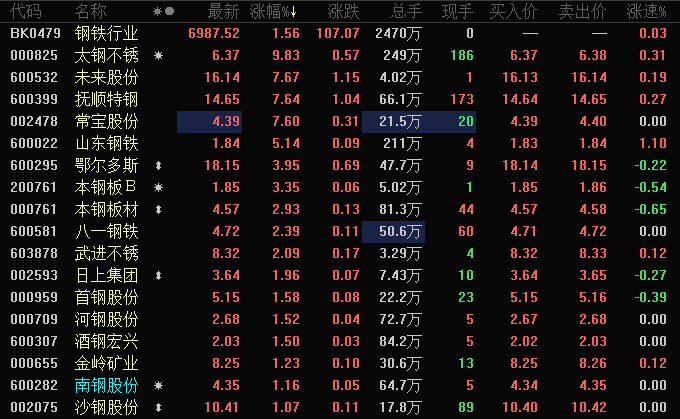Sort by the 最新 column header
Screen dimensions: 680x419
(x=223, y=12)
